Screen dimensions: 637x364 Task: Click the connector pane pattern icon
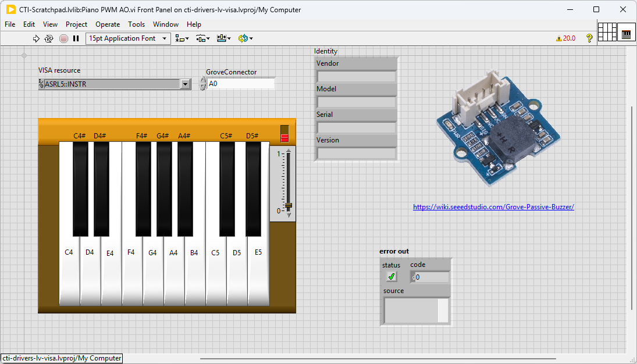(607, 32)
